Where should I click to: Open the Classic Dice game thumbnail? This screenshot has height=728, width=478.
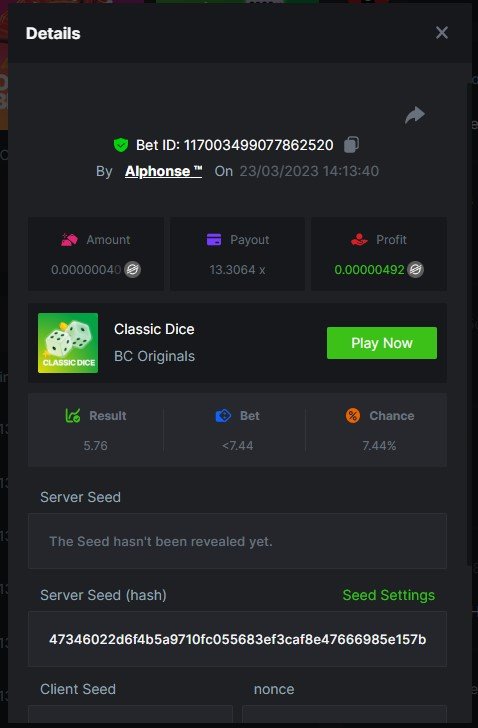(x=68, y=343)
